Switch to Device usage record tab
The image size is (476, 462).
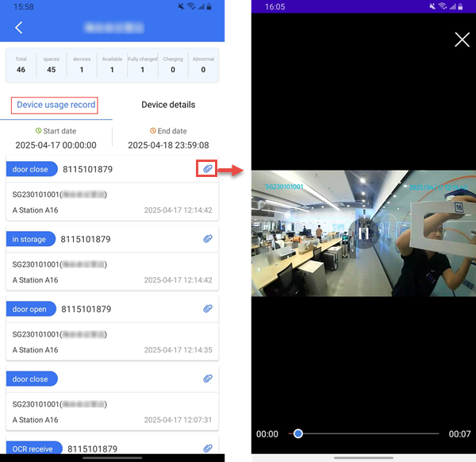(56, 105)
